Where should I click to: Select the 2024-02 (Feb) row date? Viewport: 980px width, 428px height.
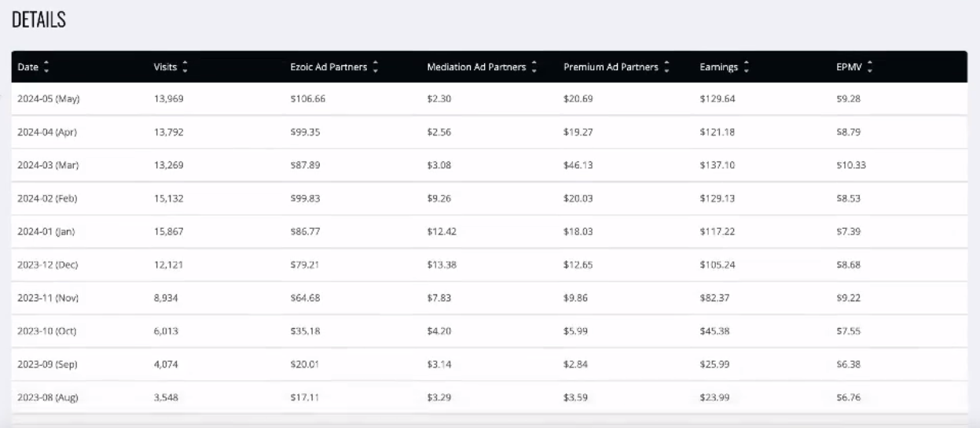point(47,198)
